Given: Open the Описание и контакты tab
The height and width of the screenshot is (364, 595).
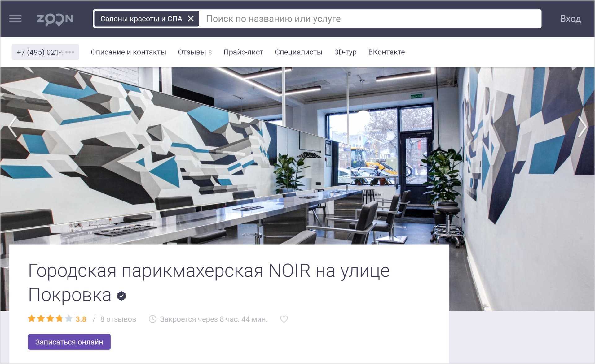Looking at the screenshot, I should tap(128, 52).
